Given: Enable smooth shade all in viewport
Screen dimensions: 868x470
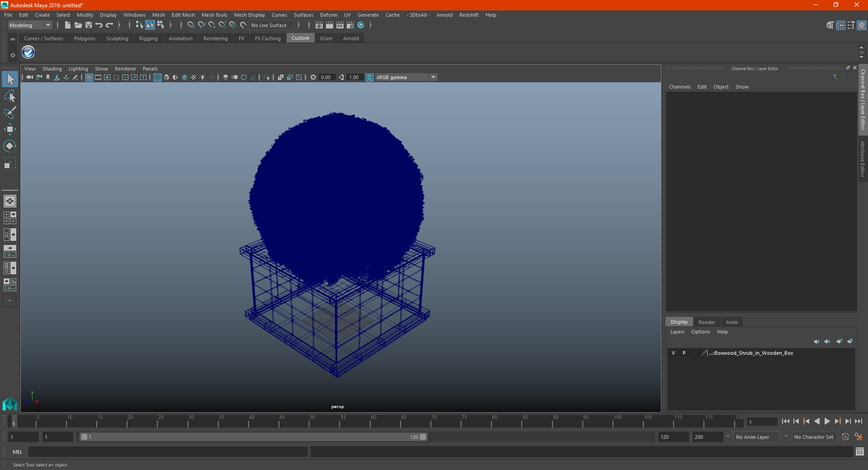Looking at the screenshot, I should [x=166, y=77].
